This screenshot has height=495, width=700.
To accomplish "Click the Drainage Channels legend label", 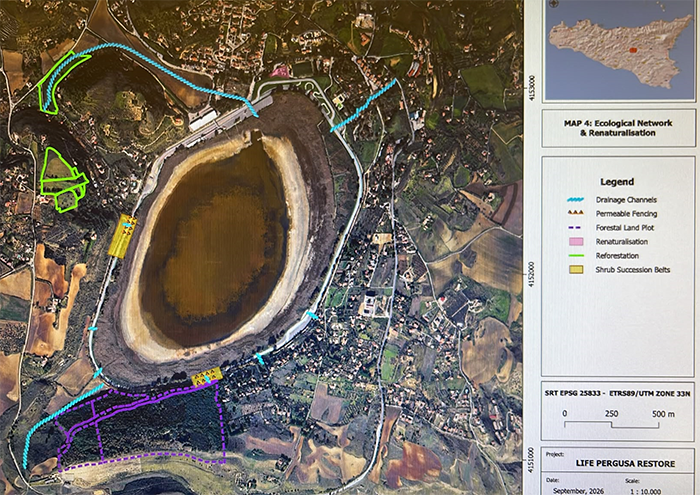I will pyautogui.click(x=626, y=200).
